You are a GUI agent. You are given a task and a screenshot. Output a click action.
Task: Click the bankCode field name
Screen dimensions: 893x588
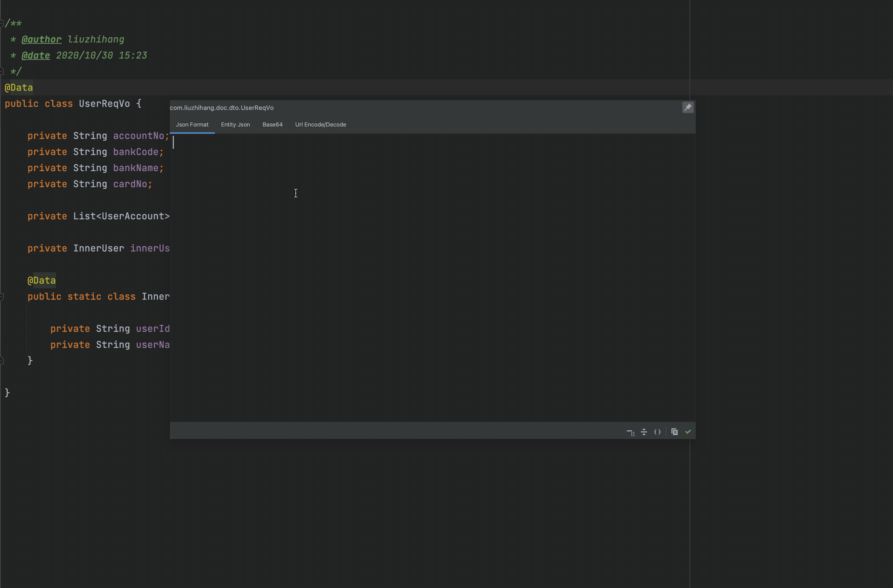(x=136, y=152)
